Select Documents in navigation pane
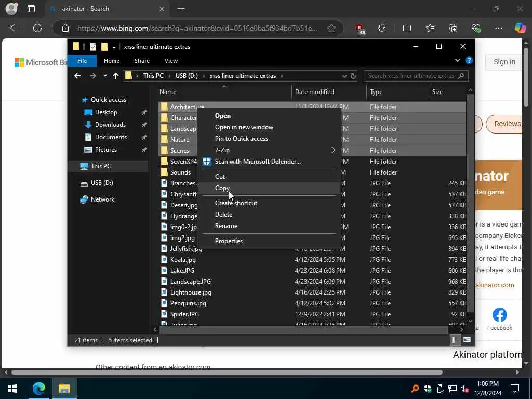The height and width of the screenshot is (399, 532). click(x=111, y=137)
